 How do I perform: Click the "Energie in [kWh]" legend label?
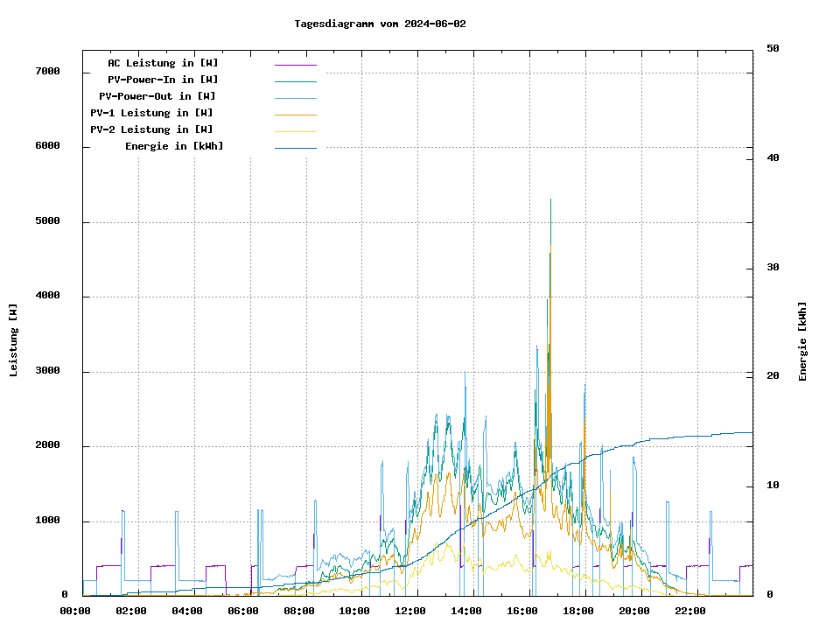coord(174,146)
